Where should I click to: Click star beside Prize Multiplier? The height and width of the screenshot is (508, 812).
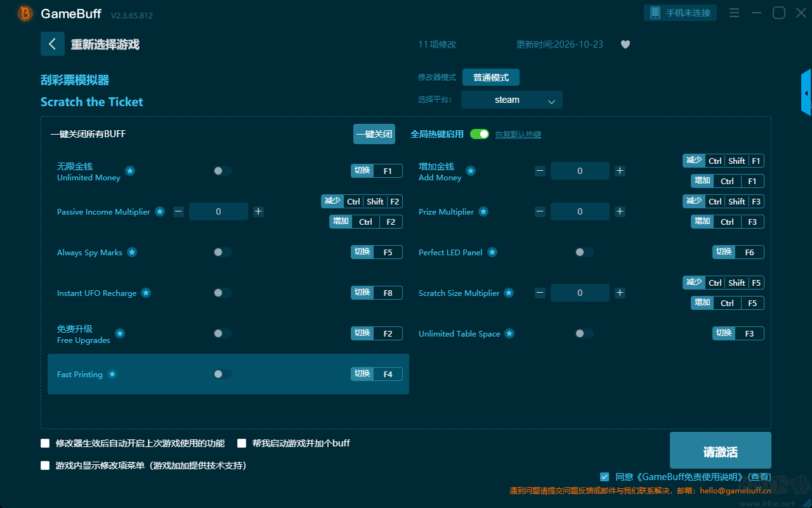(483, 211)
